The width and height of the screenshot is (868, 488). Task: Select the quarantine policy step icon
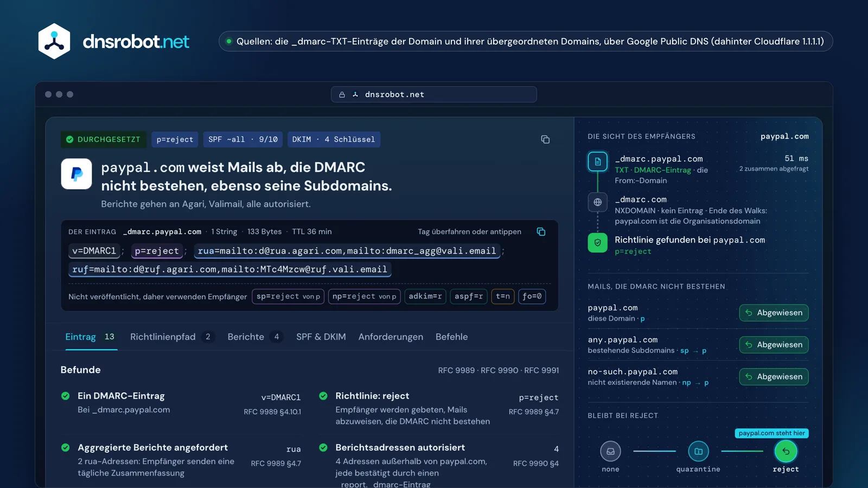coord(698,451)
